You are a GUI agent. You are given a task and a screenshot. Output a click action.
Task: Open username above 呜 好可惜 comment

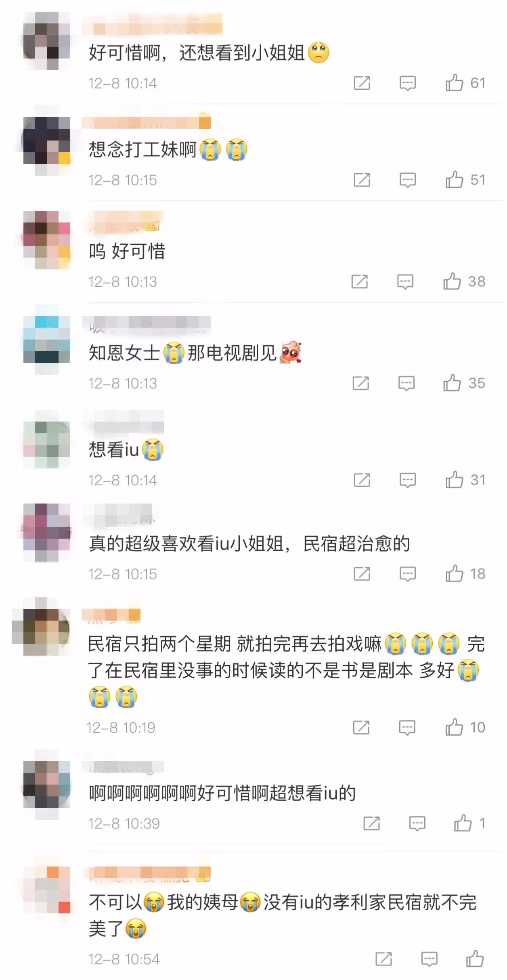tap(123, 222)
